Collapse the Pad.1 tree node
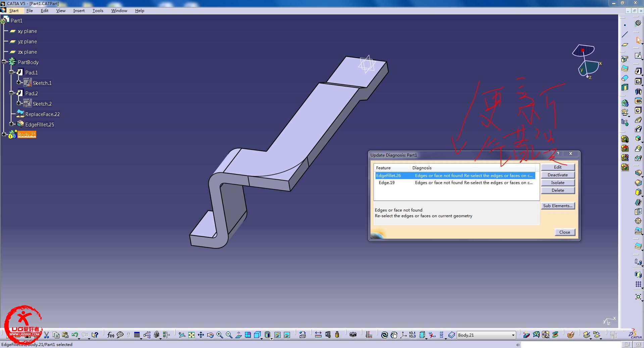 point(11,72)
